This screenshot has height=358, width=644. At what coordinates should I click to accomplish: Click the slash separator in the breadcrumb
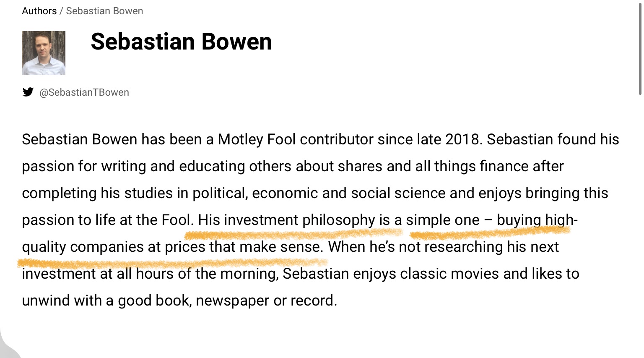click(61, 11)
